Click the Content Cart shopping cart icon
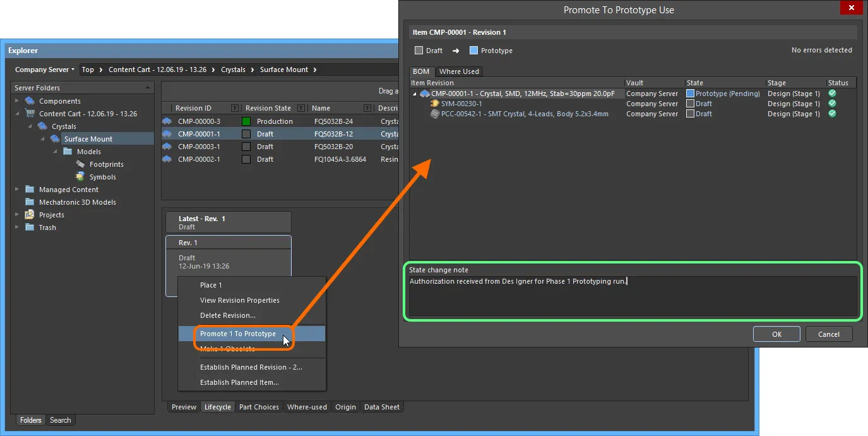868x436 pixels. (29, 114)
